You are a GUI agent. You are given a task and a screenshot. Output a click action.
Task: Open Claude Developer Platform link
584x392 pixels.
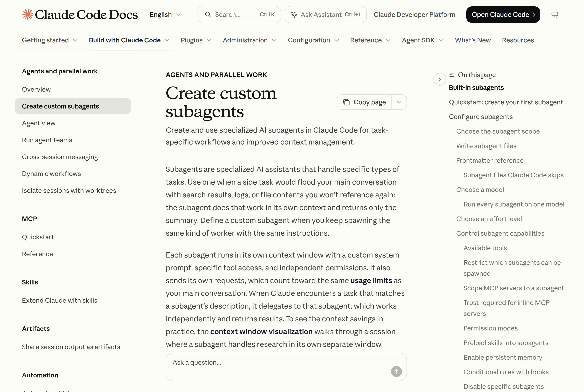coord(414,15)
